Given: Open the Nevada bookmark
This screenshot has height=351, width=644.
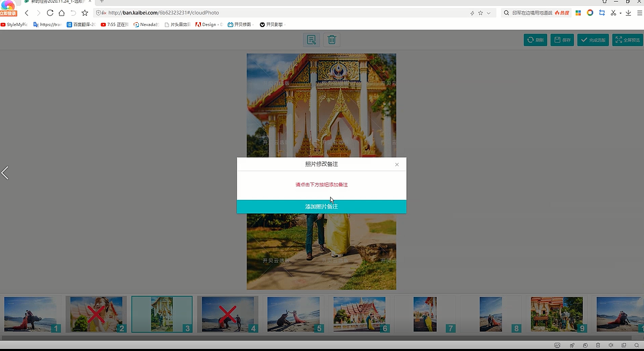Looking at the screenshot, I should click(146, 25).
